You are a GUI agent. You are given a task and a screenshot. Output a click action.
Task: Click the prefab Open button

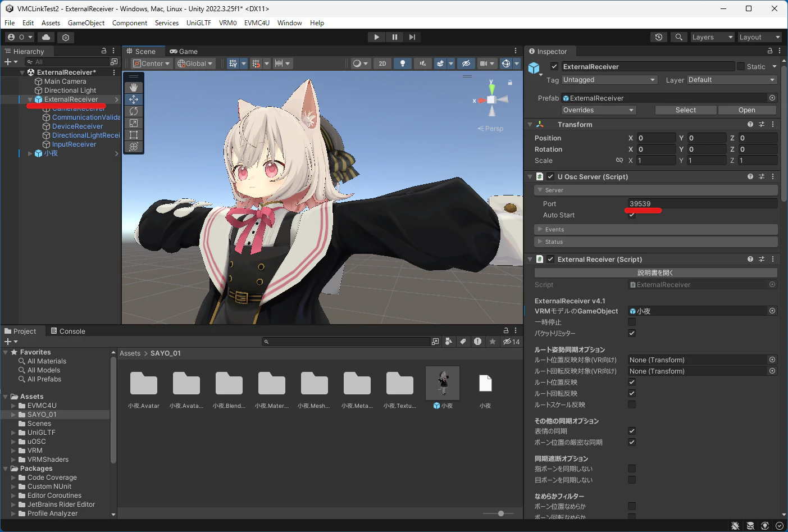(x=747, y=110)
